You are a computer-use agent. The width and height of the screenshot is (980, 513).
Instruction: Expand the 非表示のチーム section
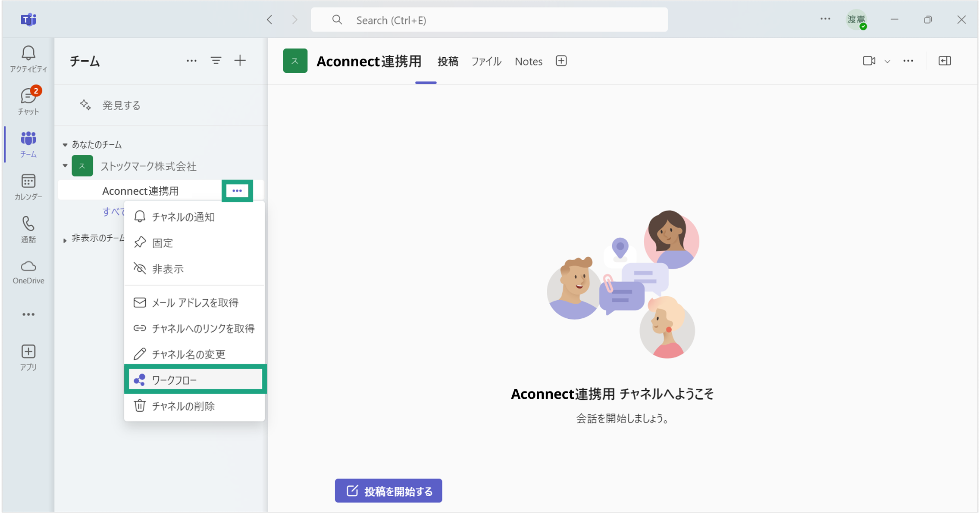point(65,240)
